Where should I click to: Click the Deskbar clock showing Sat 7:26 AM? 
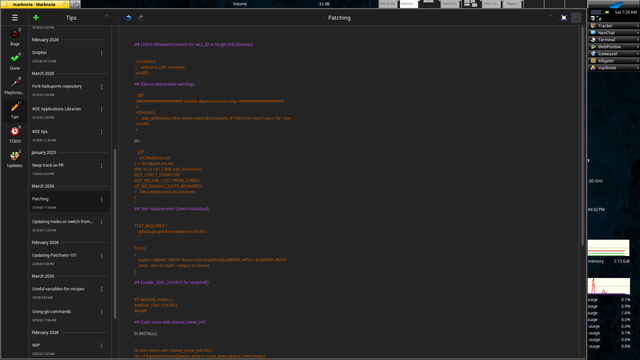coord(626,12)
